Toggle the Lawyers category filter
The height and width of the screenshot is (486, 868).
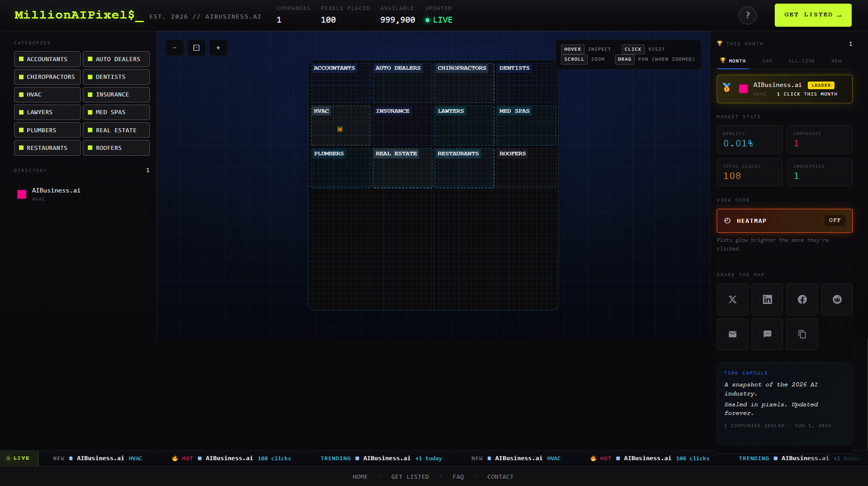click(x=47, y=112)
